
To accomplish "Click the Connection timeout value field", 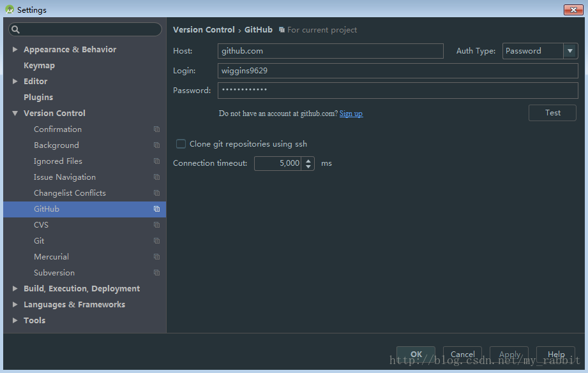I will (278, 163).
